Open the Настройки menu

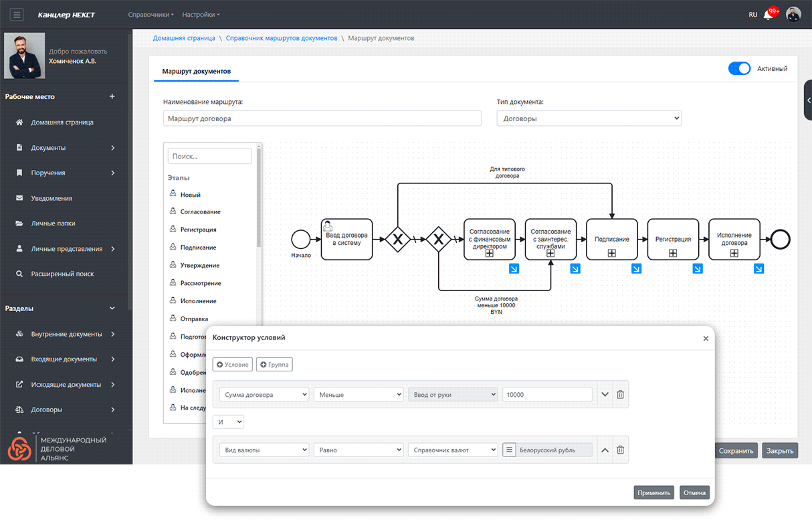coord(201,15)
